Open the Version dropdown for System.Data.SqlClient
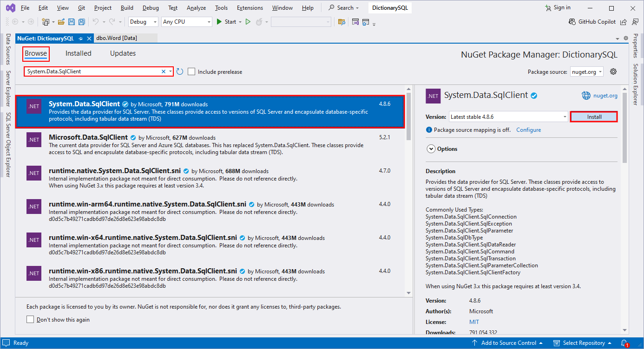 click(564, 116)
